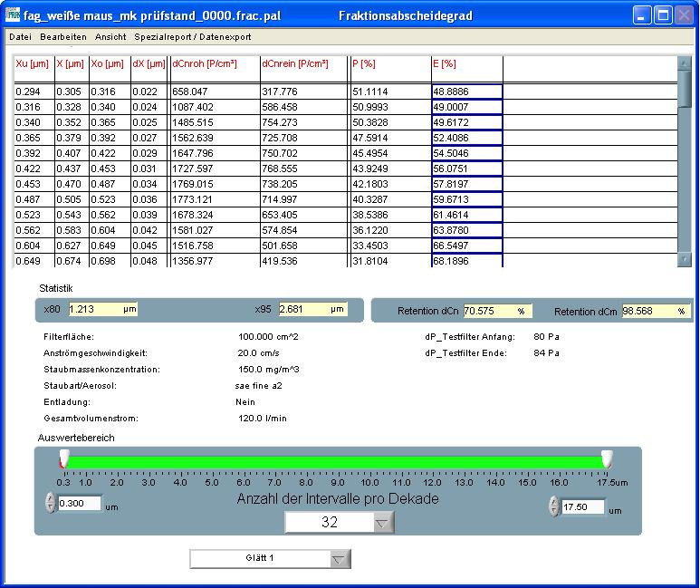Click the left range slider handle
Image resolution: width=700 pixels, height=588 pixels.
pyautogui.click(x=63, y=459)
